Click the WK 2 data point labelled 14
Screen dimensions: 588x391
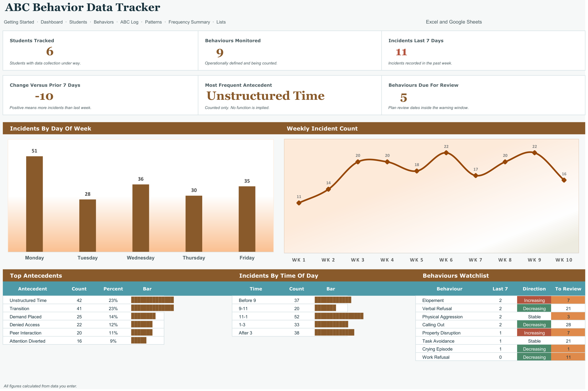[328, 189]
